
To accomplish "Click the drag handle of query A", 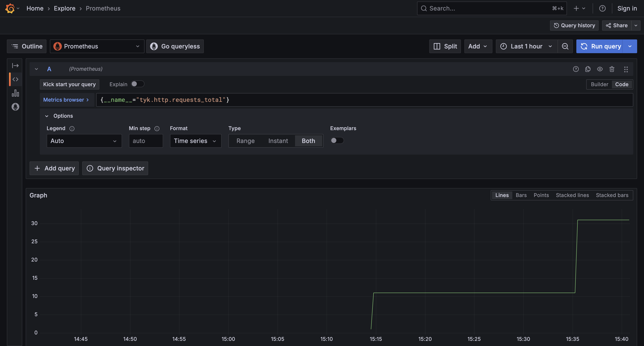I will pos(626,69).
